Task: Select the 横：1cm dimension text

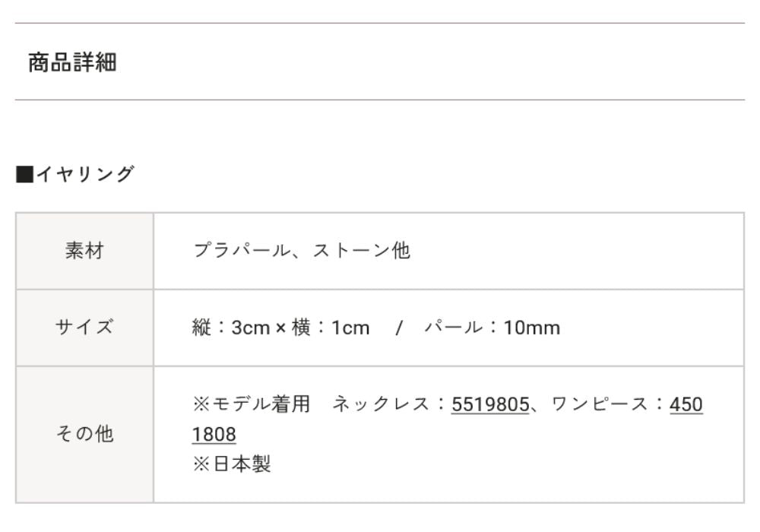Action: click(x=328, y=328)
